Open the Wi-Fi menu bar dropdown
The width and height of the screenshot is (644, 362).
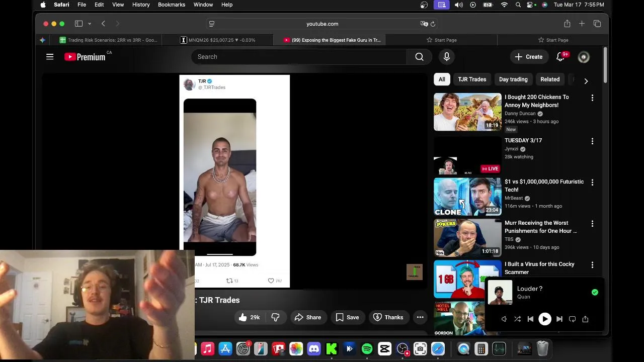click(x=504, y=5)
